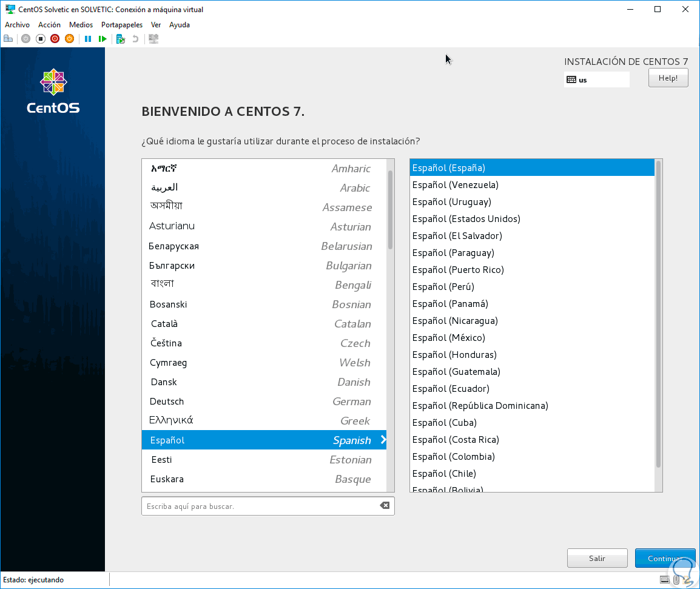Image resolution: width=700 pixels, height=589 pixels.
Task: Select Euskara language
Action: (x=264, y=479)
